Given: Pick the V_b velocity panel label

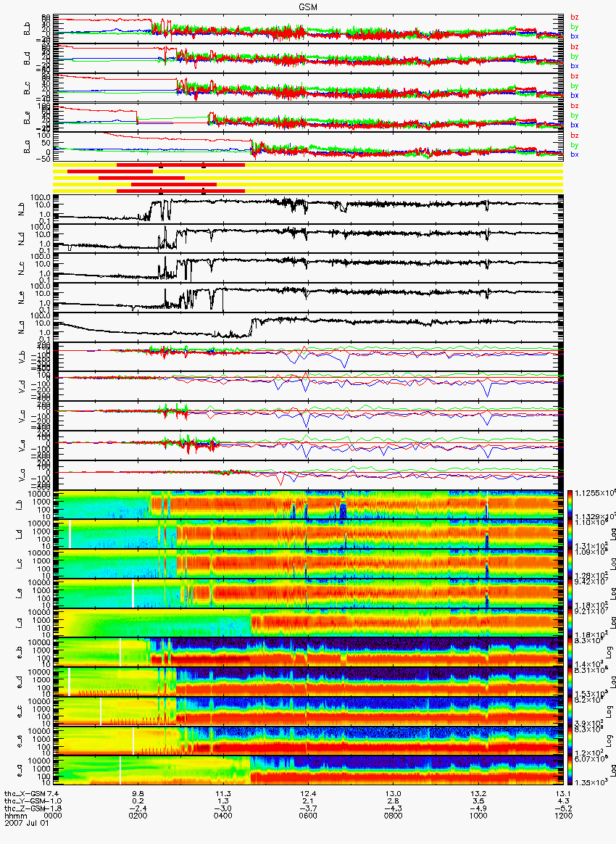Looking at the screenshot, I should [22, 357].
